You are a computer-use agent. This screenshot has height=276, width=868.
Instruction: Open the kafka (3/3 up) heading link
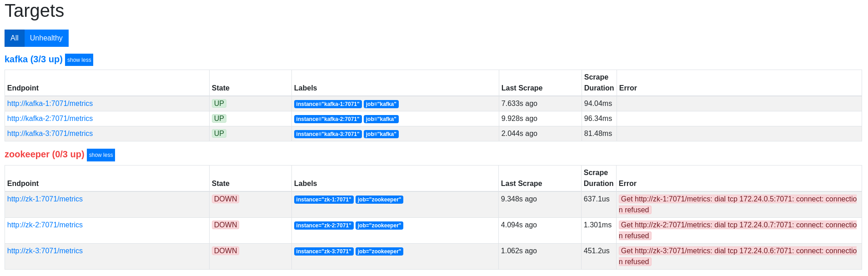[x=34, y=59]
